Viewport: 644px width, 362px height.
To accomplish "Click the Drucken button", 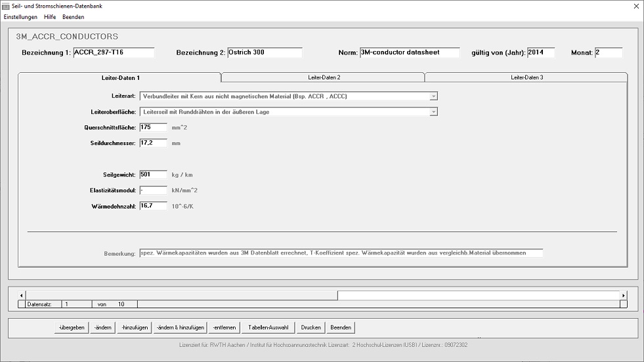I will coord(311,327).
